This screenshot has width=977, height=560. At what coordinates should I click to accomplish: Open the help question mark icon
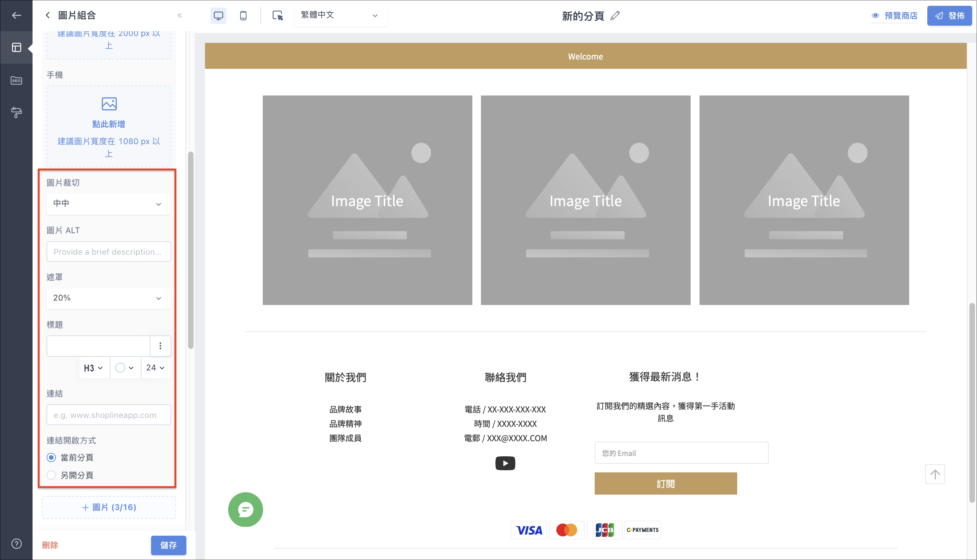(x=16, y=544)
